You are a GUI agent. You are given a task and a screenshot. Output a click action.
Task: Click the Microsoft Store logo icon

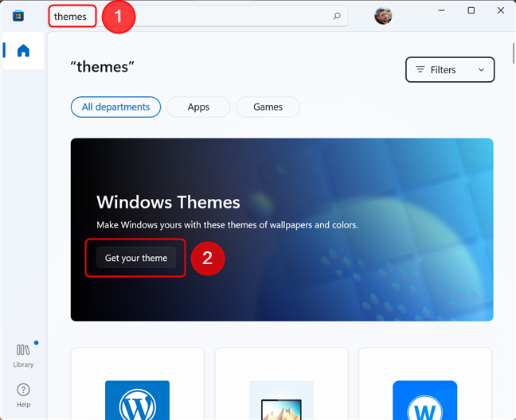pos(18,15)
